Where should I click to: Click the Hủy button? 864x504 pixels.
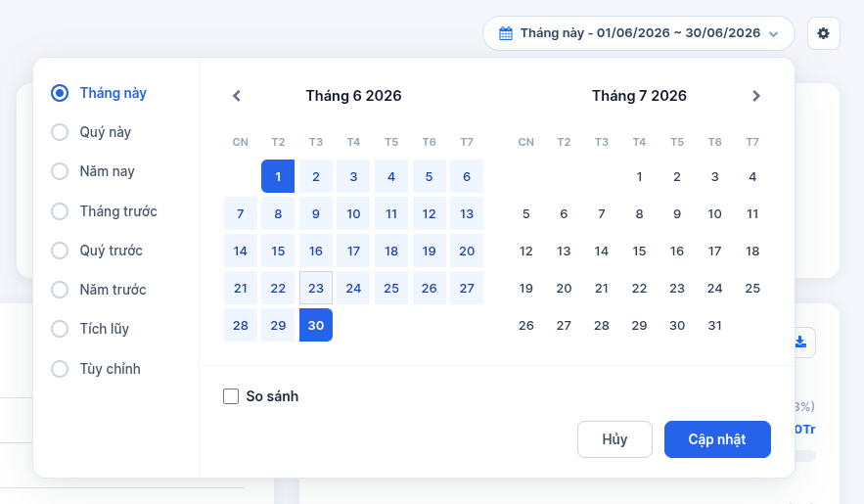pyautogui.click(x=614, y=439)
